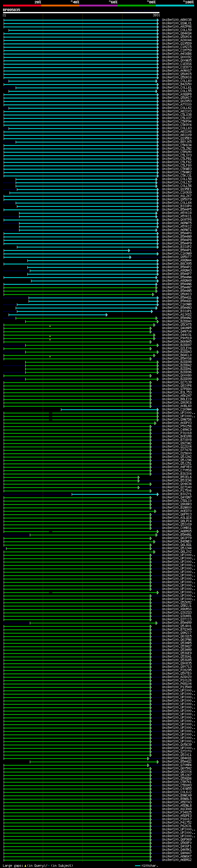Click hit label UniRef100_Q09TP8
Image resolution: width=197 pixels, height=868 pixels.
(176, 220)
